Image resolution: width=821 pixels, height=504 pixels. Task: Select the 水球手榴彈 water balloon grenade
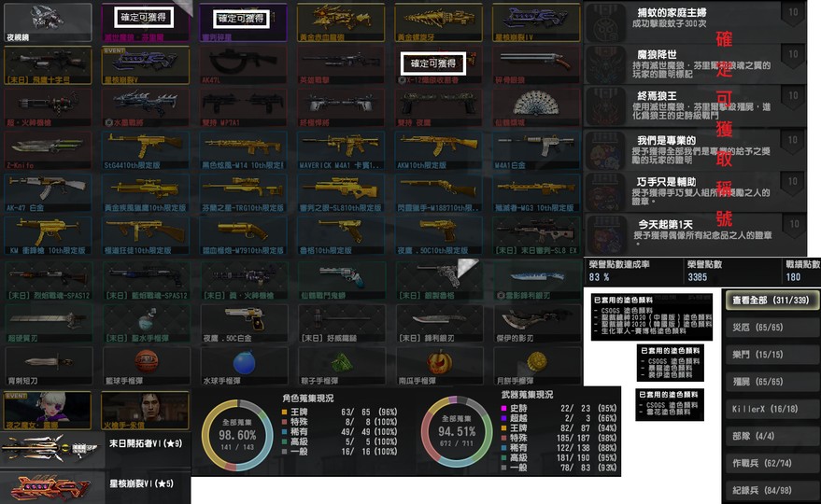coord(243,367)
